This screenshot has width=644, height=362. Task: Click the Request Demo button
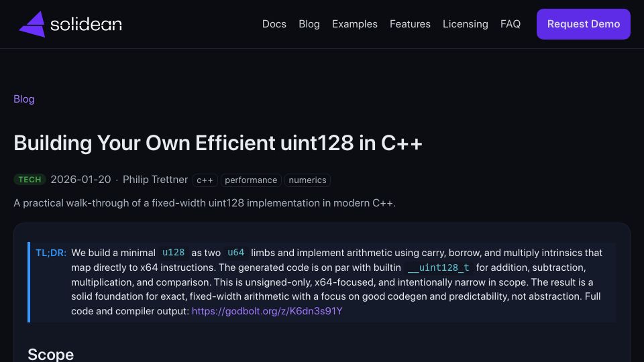583,24
